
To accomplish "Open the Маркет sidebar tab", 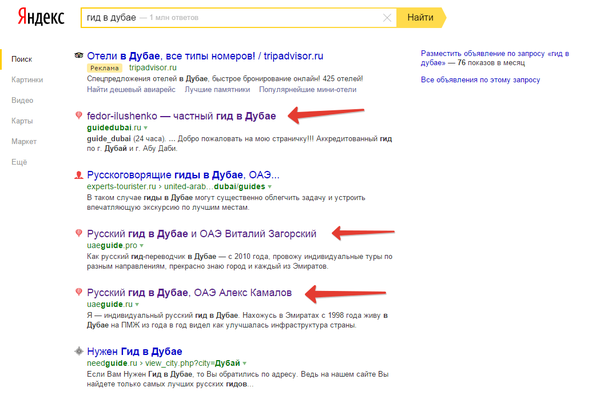I will pyautogui.click(x=24, y=142).
